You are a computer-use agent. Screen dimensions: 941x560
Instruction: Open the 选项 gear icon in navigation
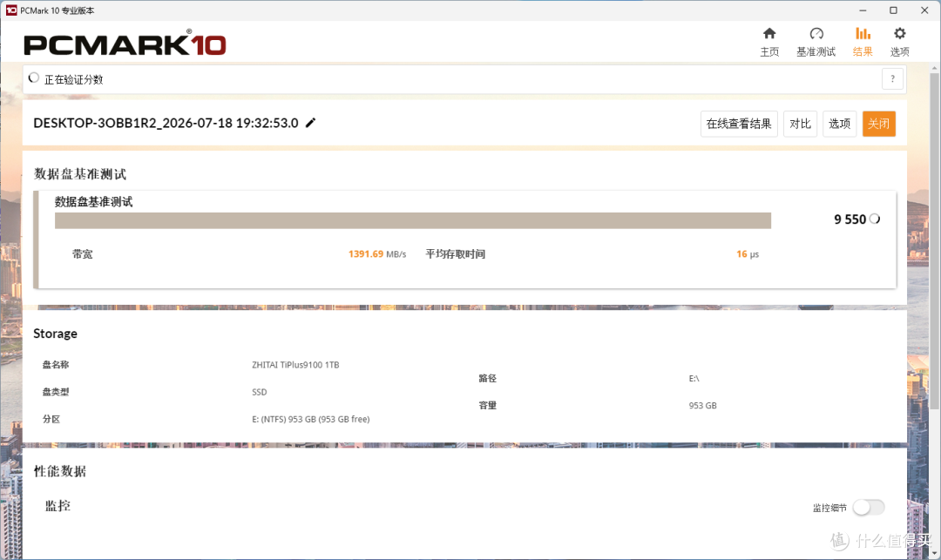click(899, 34)
